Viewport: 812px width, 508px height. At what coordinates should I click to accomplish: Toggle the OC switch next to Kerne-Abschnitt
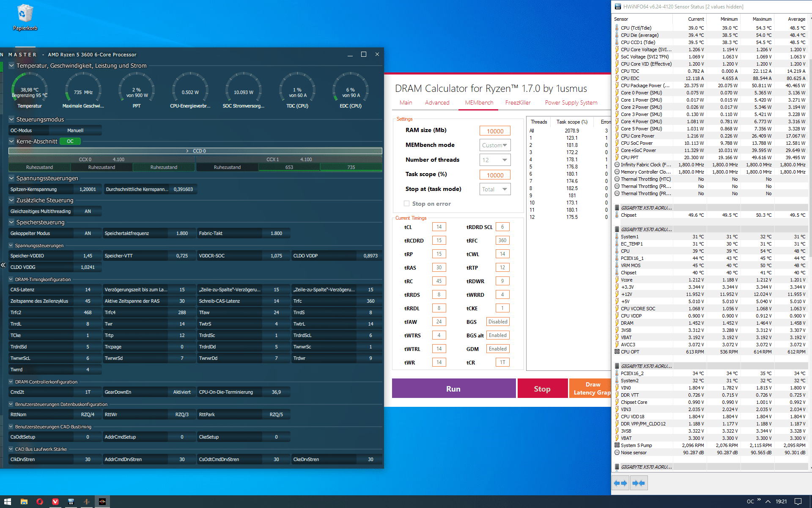click(x=70, y=141)
